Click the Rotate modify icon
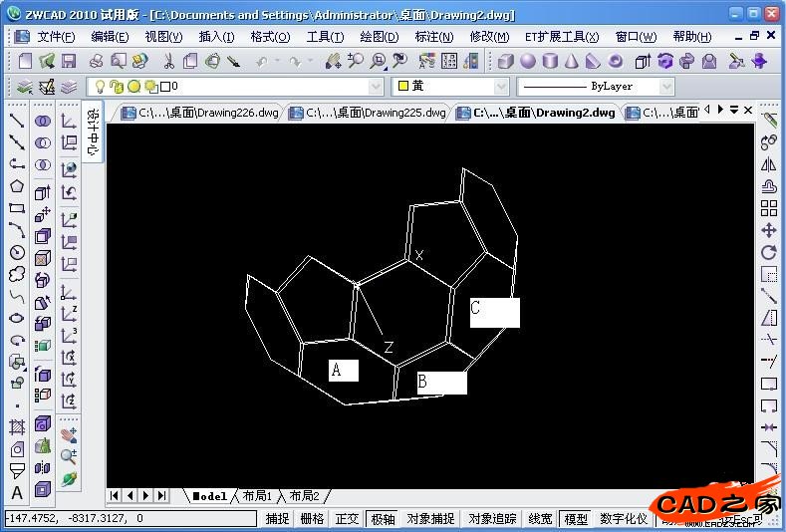The image size is (786, 532). point(768,252)
